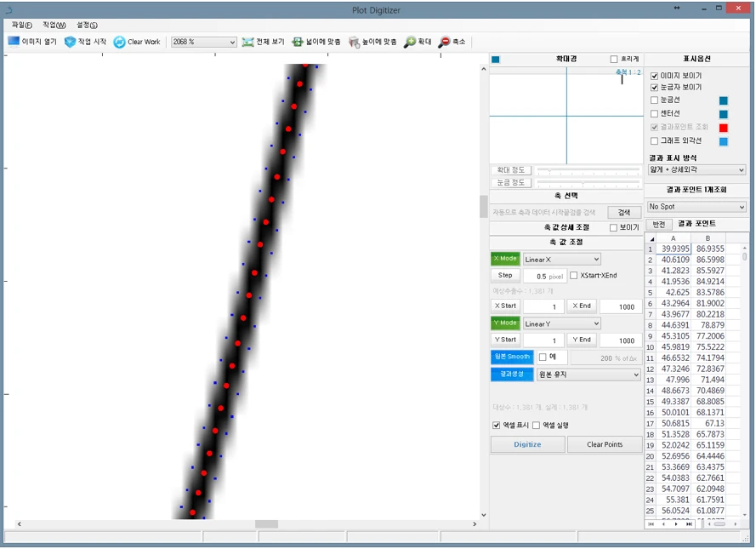Start work via 작업 시작 icon
This screenshot has width=756, height=549.
pos(70,42)
